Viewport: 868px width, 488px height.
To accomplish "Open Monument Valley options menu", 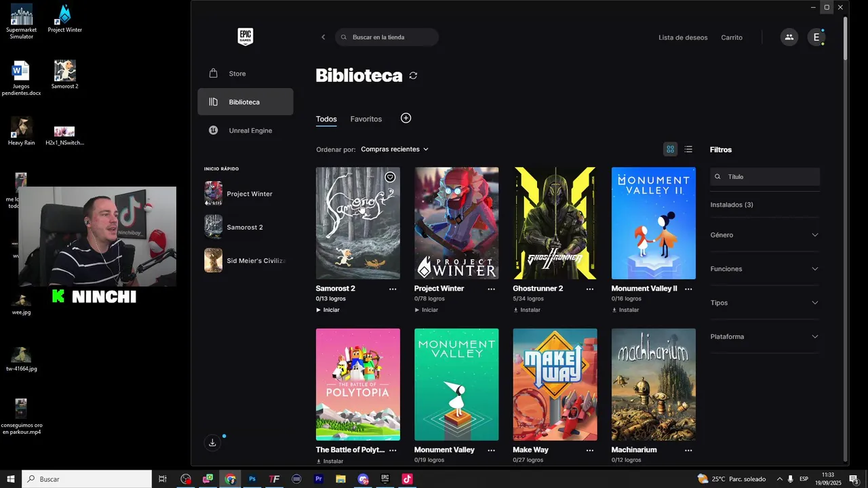I will click(x=492, y=450).
